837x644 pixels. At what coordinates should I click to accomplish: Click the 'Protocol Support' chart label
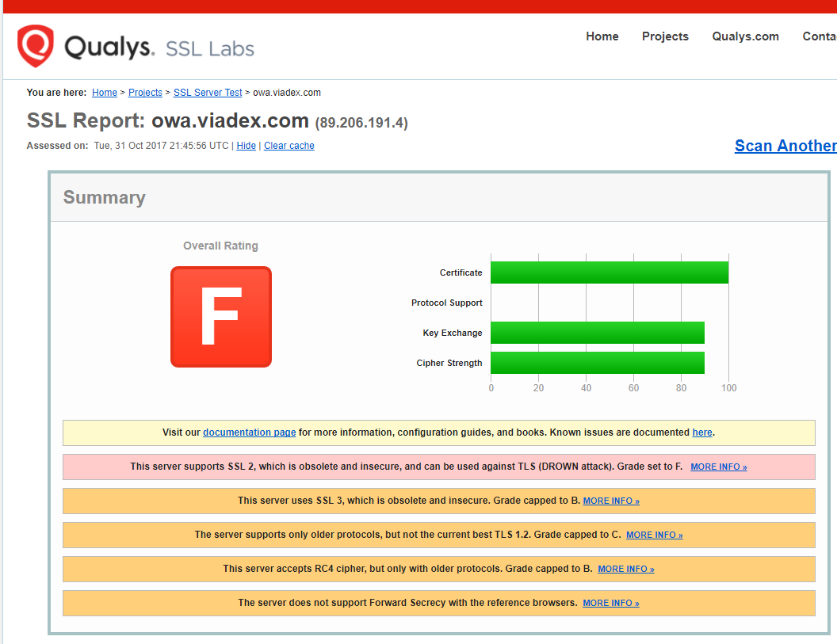tap(447, 303)
